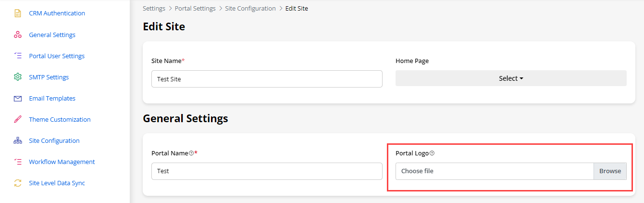The height and width of the screenshot is (203, 644).
Task: Click the Site Name text field
Action: (x=267, y=79)
